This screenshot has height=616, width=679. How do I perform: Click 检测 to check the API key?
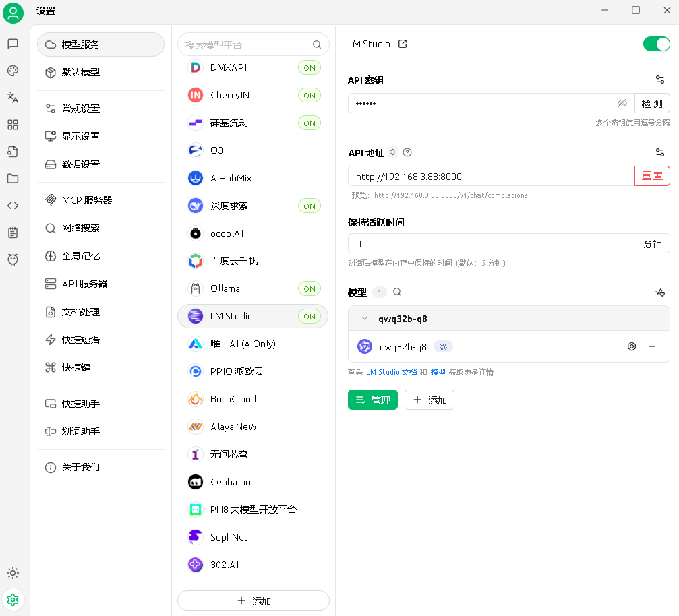tap(652, 104)
